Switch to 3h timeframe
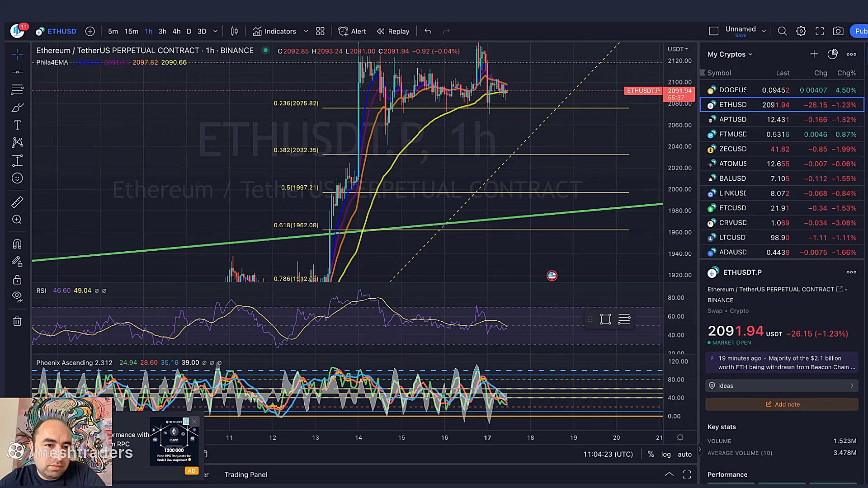This screenshot has width=868, height=488. [x=162, y=31]
